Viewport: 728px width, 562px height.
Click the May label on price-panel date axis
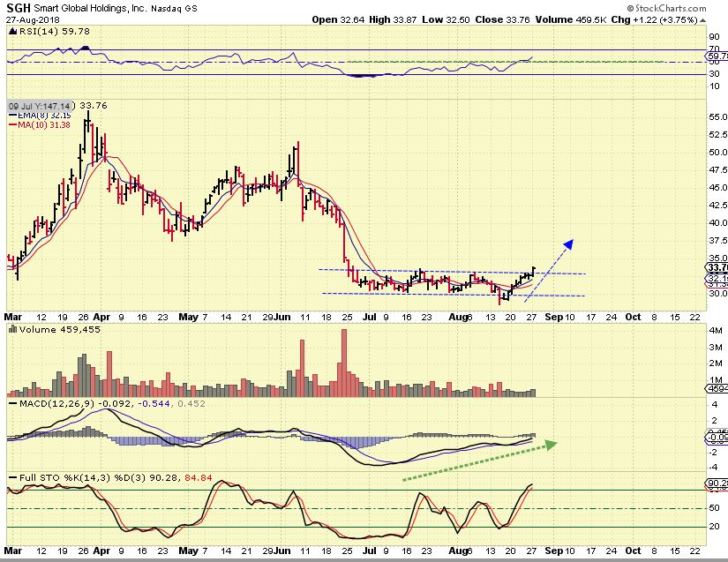point(189,317)
